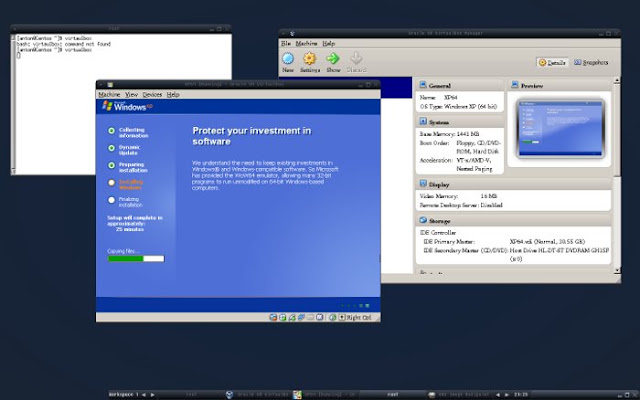Click 'OS Type: Windows XP (64 bit)' text

(x=458, y=107)
